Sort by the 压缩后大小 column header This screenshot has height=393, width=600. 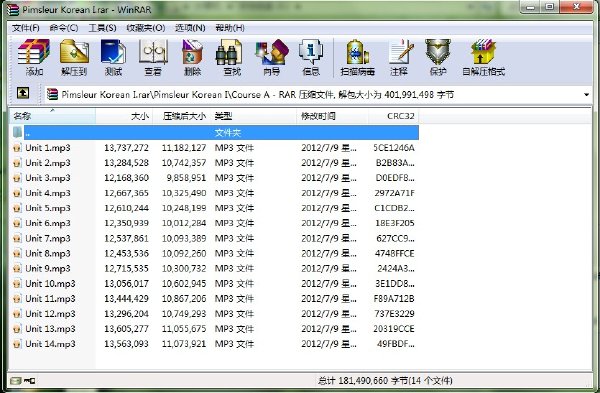coord(181,116)
